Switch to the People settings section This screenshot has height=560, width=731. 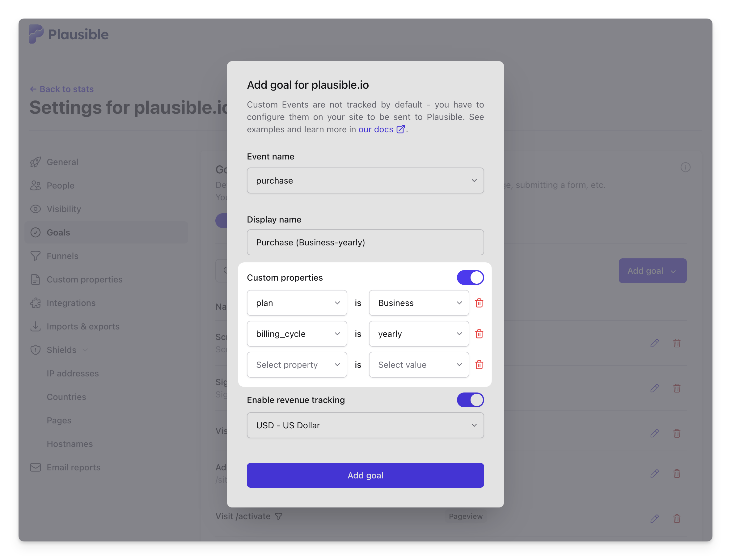[x=60, y=185]
